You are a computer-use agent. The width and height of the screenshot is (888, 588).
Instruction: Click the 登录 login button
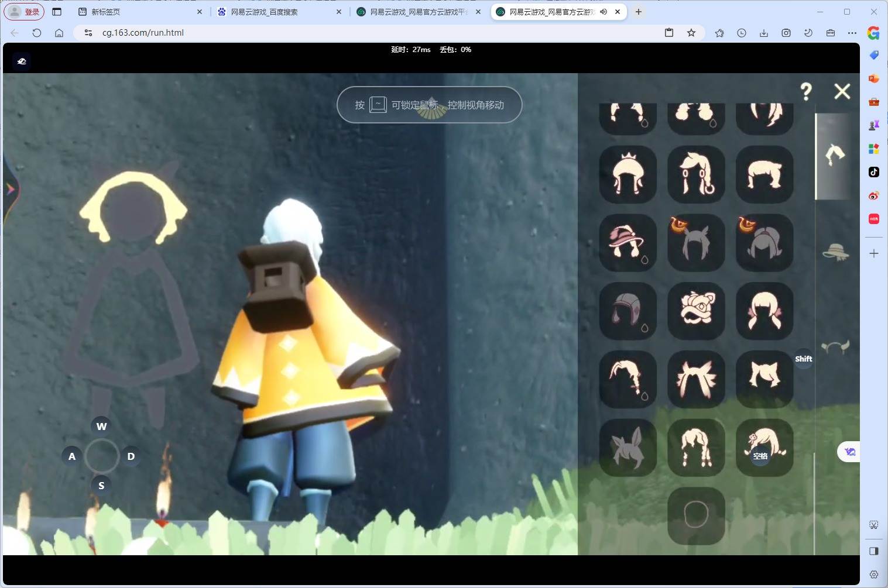click(25, 12)
